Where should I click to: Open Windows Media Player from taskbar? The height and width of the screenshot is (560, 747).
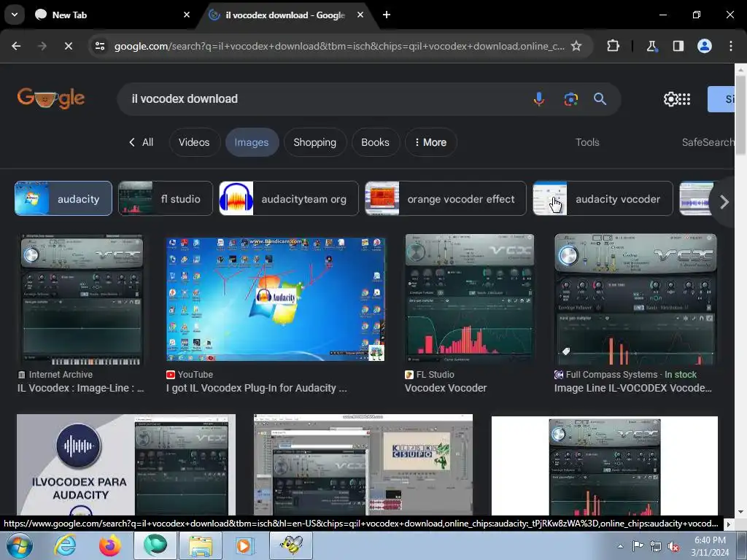pyautogui.click(x=244, y=545)
